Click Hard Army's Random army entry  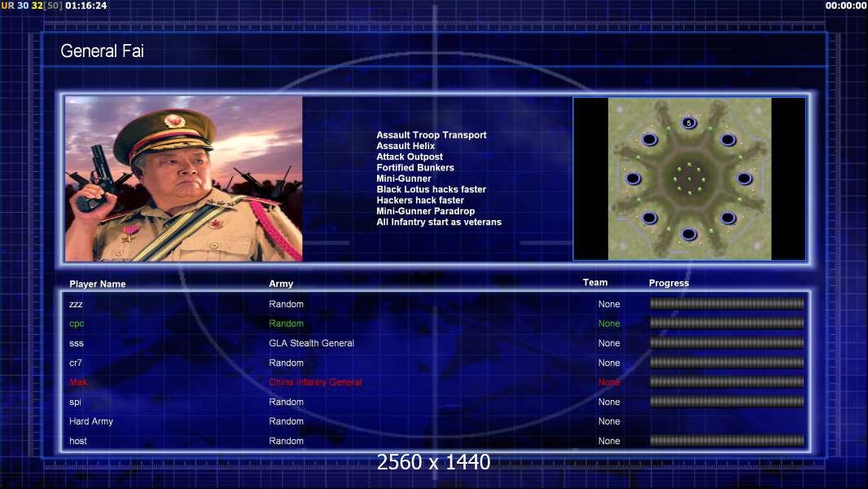point(286,421)
